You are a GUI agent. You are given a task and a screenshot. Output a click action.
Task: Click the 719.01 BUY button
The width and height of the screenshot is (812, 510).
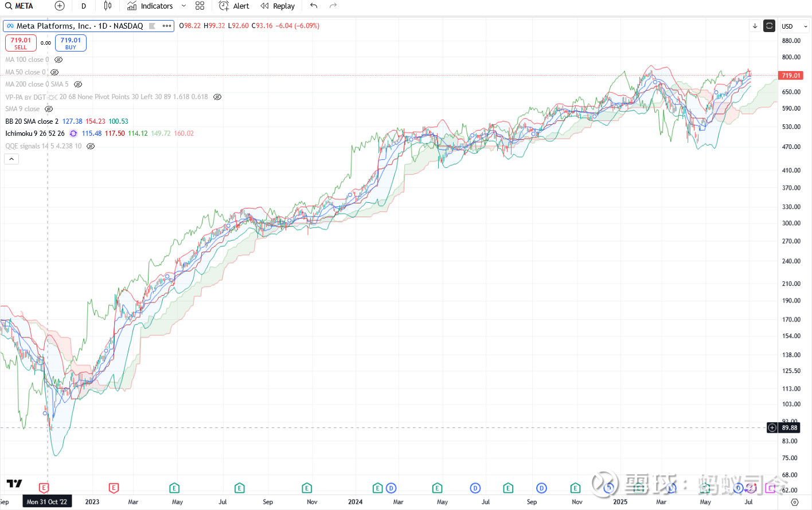click(x=71, y=42)
